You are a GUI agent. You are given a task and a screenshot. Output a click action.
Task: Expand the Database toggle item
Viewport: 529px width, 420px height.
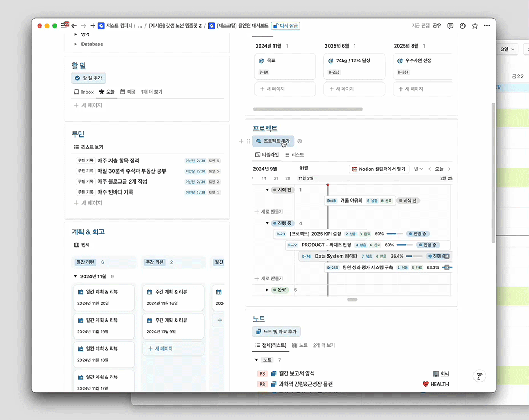tap(76, 44)
